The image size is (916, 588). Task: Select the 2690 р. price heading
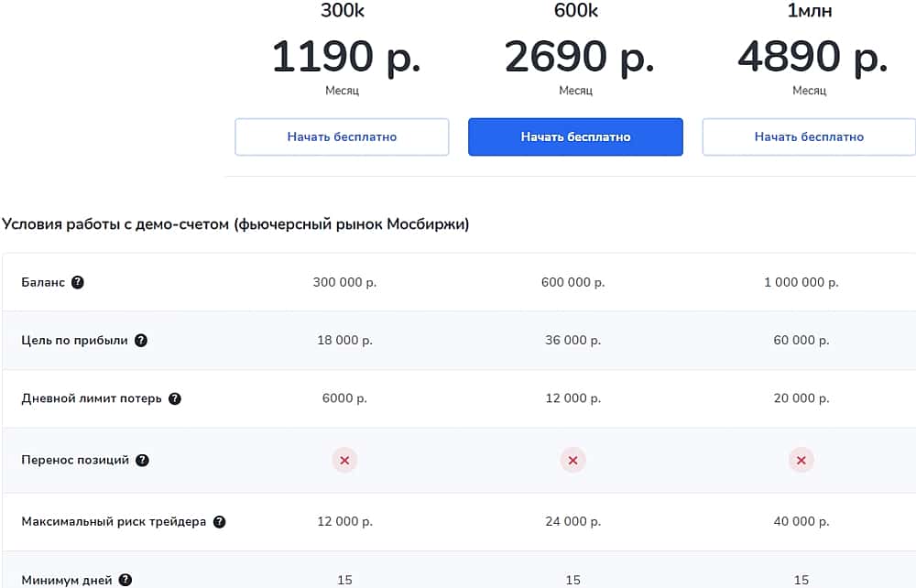coord(579,57)
